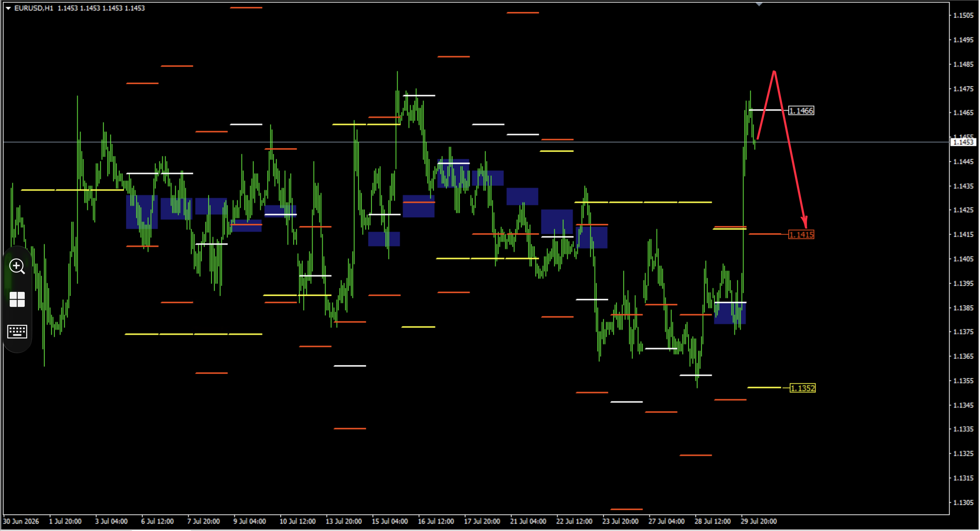This screenshot has height=531, width=980.
Task: Click the current price 1.1453 scale tag
Action: coord(963,142)
